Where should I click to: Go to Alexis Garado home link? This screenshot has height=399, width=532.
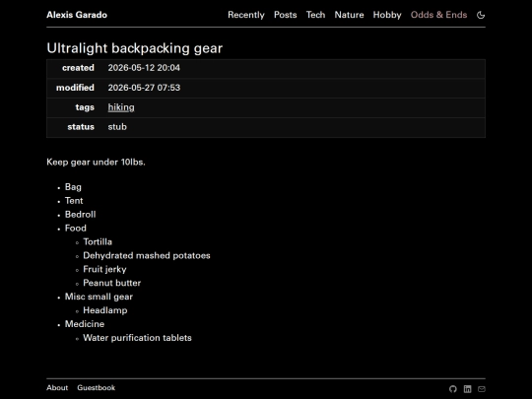77,15
